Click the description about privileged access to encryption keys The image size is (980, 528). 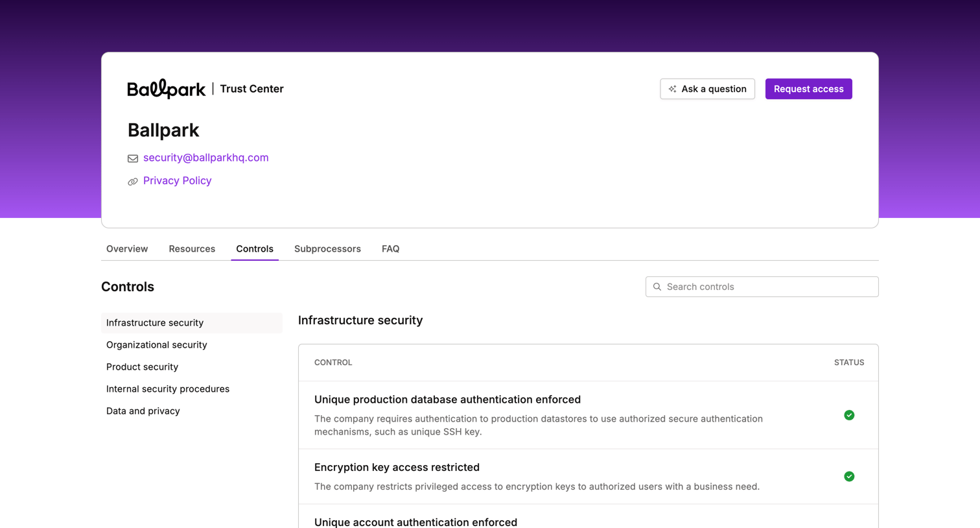[x=537, y=486]
